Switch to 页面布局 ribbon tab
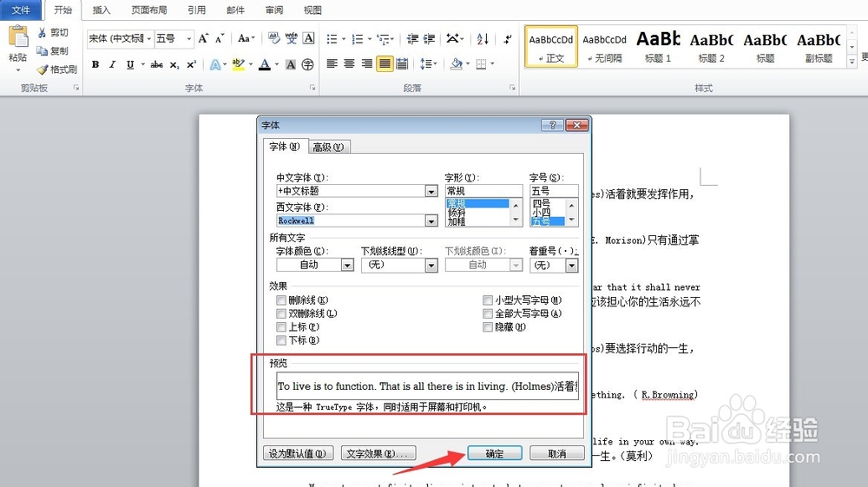Viewport: 868px width, 487px height. [149, 10]
